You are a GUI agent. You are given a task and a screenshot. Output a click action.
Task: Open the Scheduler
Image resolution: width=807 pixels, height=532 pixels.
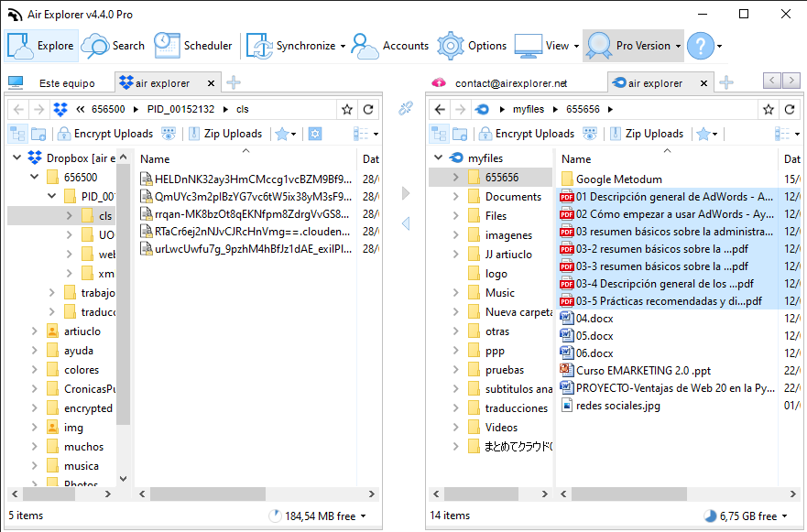coord(193,46)
